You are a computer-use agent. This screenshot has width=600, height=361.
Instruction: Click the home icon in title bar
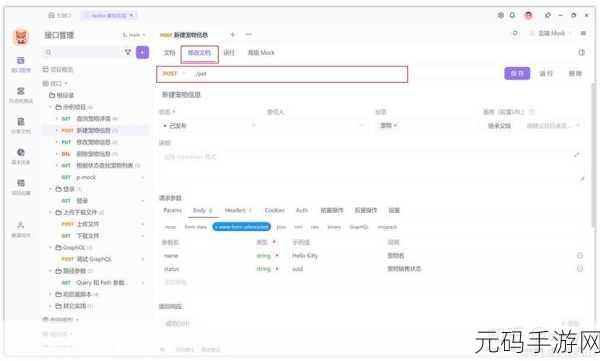coord(52,15)
